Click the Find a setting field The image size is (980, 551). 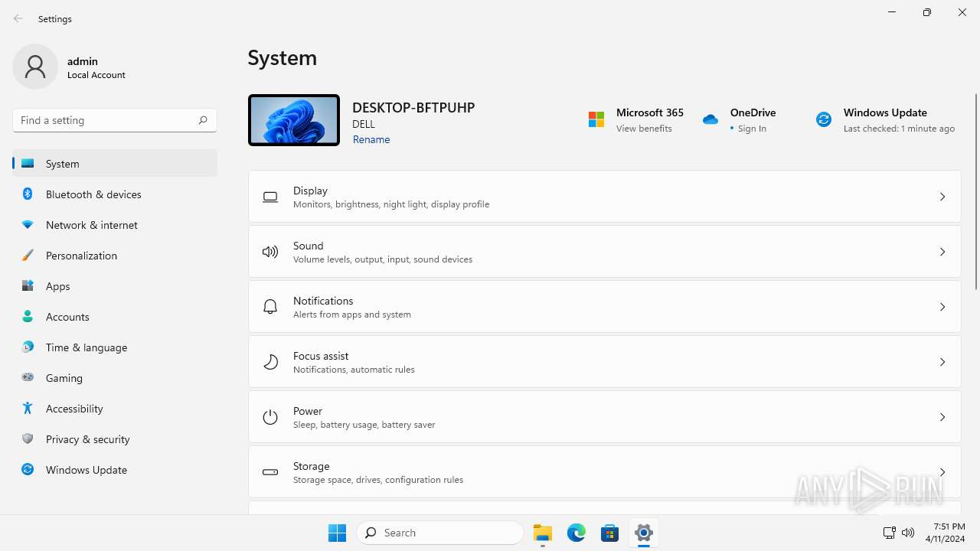pyautogui.click(x=115, y=120)
